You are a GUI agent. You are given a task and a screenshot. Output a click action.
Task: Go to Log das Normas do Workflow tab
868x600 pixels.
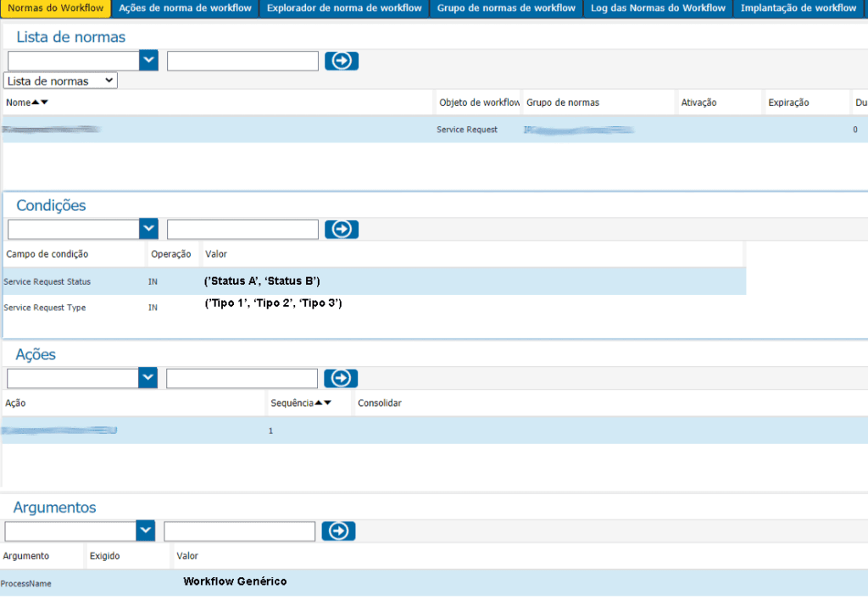pyautogui.click(x=658, y=8)
